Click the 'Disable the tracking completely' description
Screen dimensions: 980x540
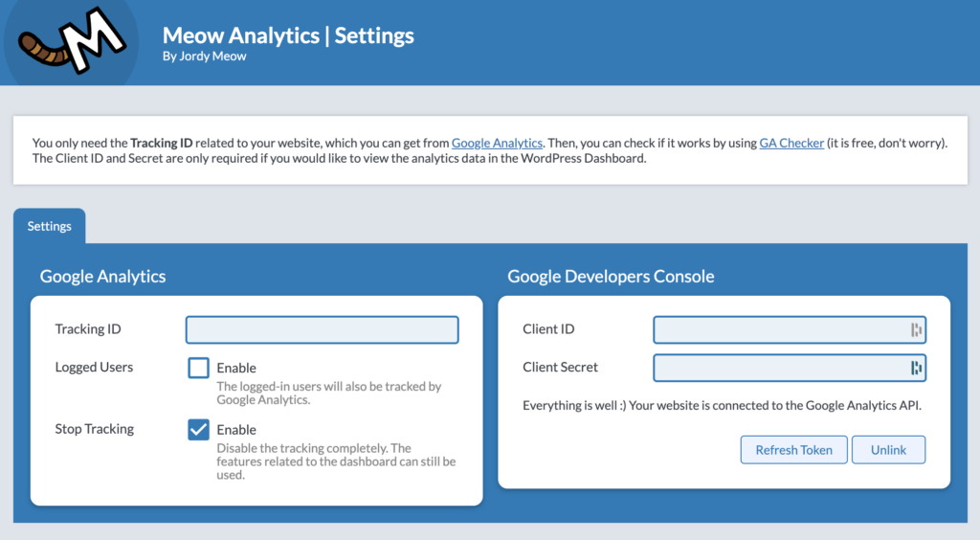point(336,461)
